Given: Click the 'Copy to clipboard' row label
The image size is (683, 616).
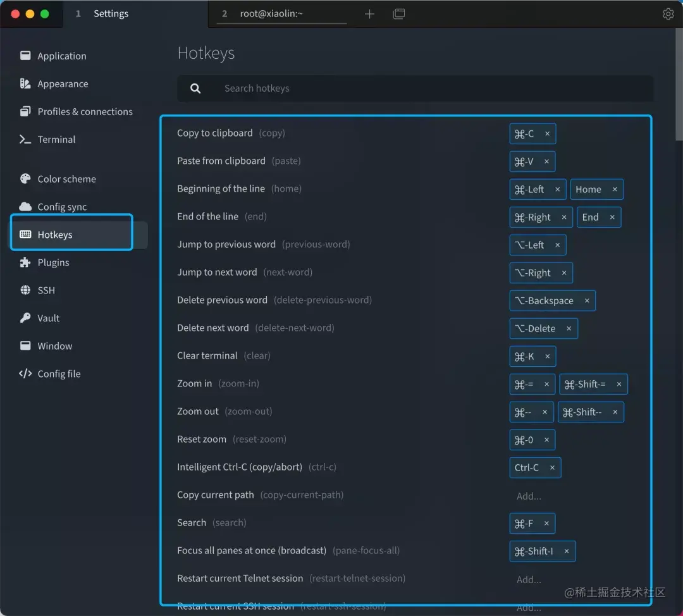Looking at the screenshot, I should tap(215, 133).
